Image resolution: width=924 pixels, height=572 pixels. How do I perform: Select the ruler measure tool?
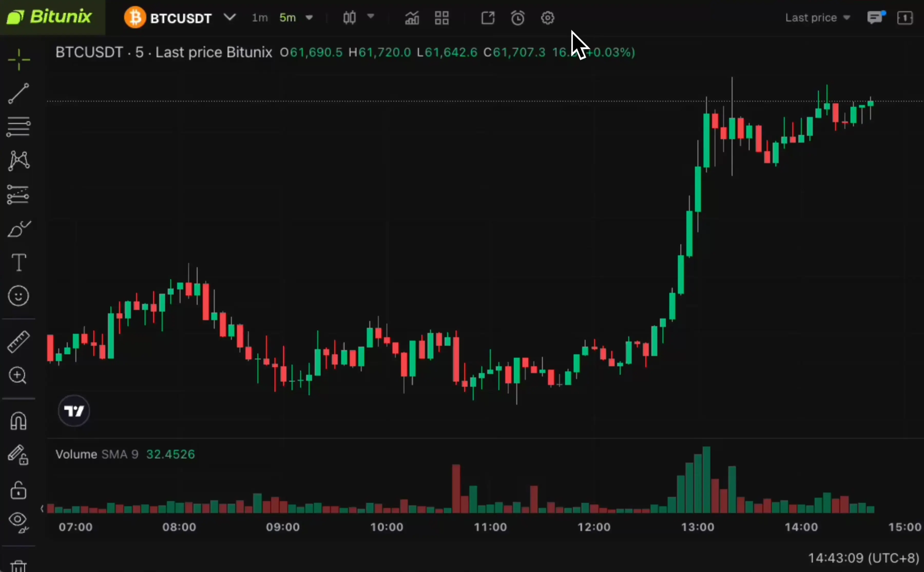[18, 342]
